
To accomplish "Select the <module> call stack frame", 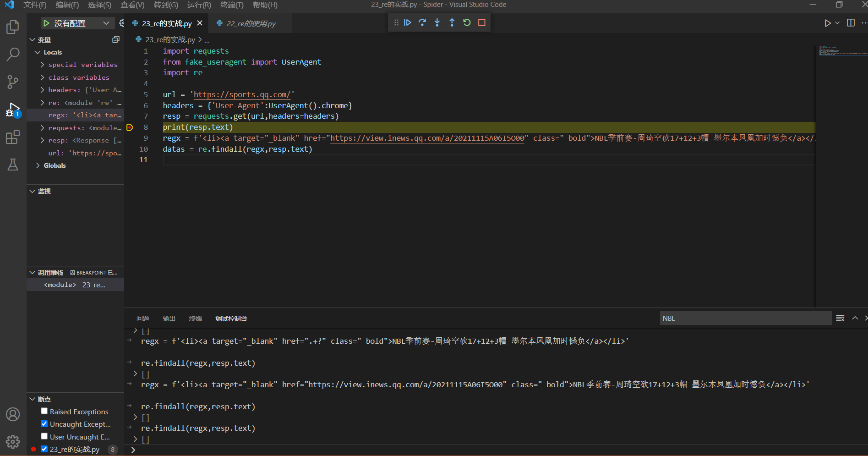I will (x=75, y=285).
